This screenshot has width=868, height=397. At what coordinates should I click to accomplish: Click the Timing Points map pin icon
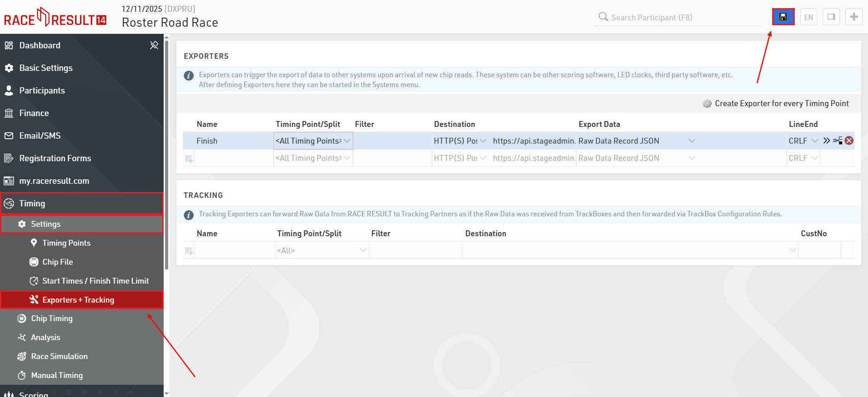34,243
